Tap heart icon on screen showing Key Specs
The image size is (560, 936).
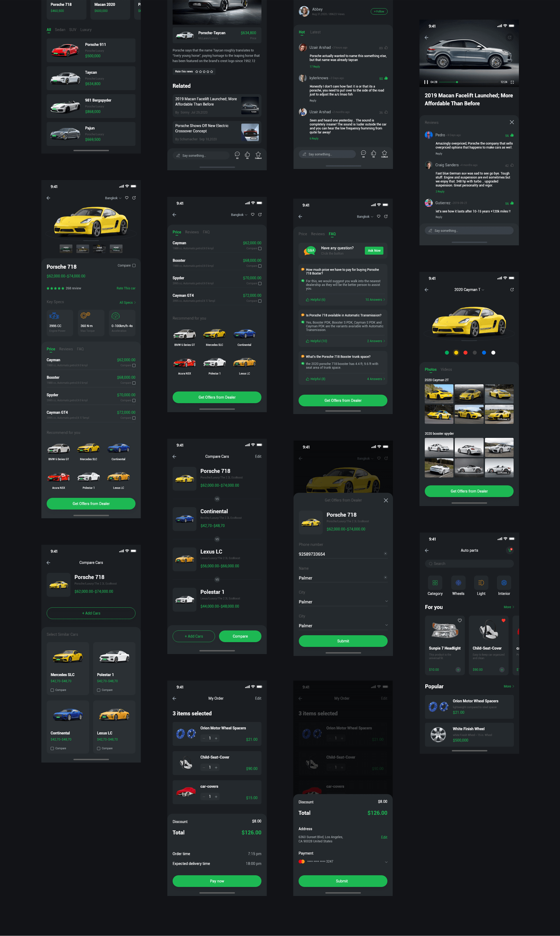[127, 198]
